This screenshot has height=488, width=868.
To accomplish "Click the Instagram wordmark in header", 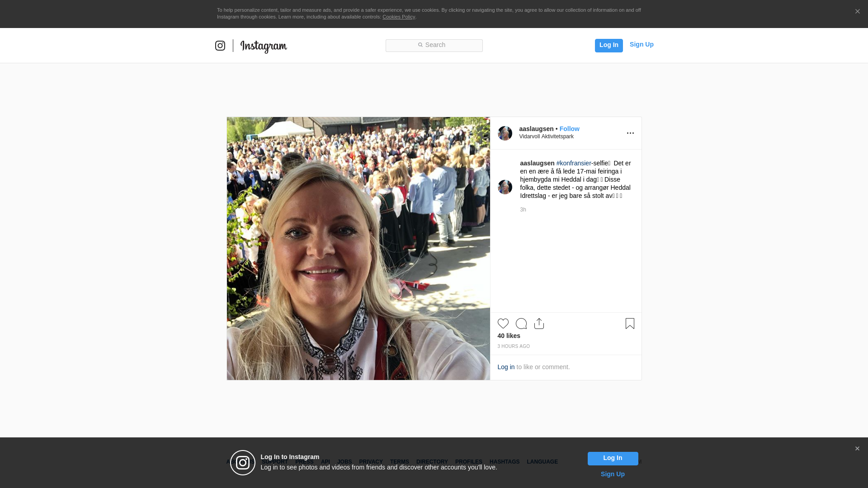I will point(264,47).
